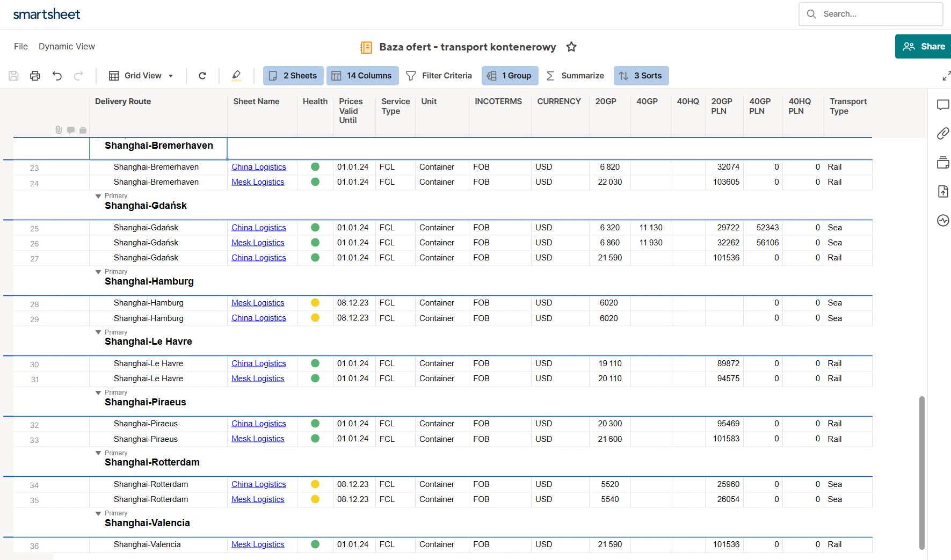This screenshot has width=951, height=560.
Task: Toggle the 1 Group setting
Action: coord(510,76)
